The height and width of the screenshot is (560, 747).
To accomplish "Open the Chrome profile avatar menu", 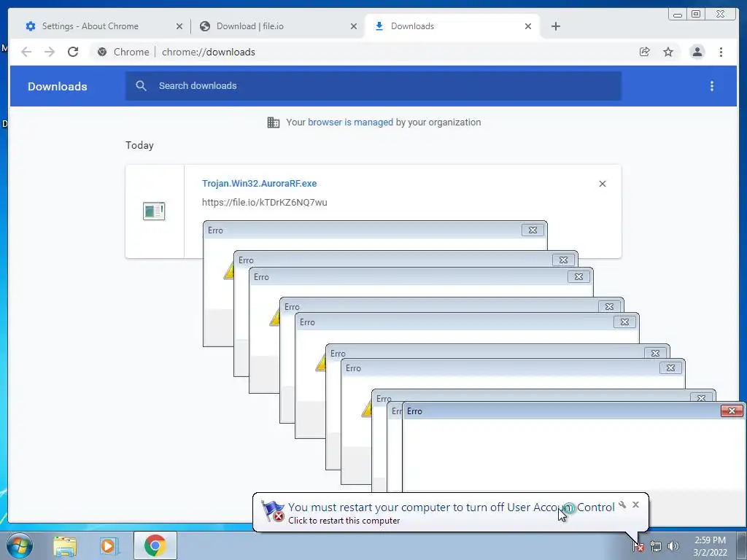I will point(697,52).
